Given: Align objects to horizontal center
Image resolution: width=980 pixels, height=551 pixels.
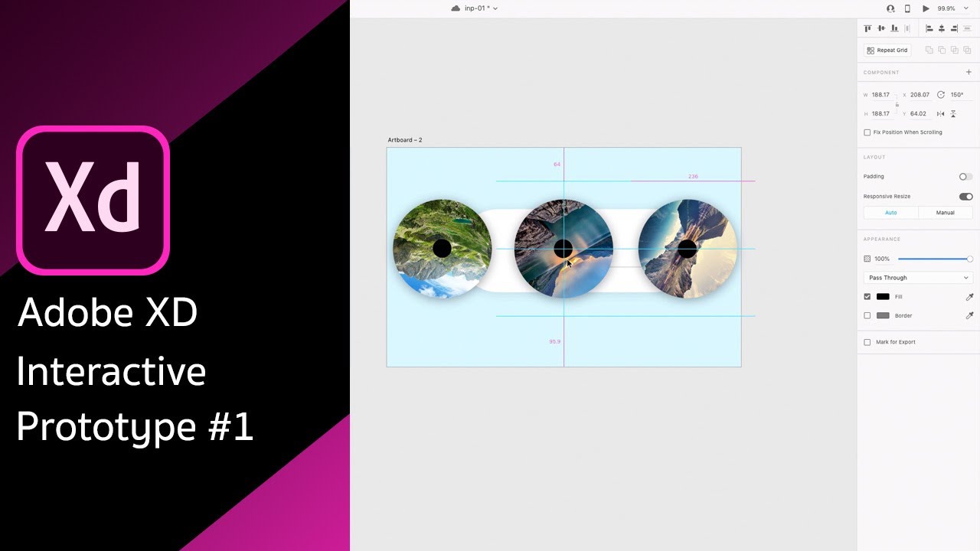Looking at the screenshot, I should pos(942,28).
